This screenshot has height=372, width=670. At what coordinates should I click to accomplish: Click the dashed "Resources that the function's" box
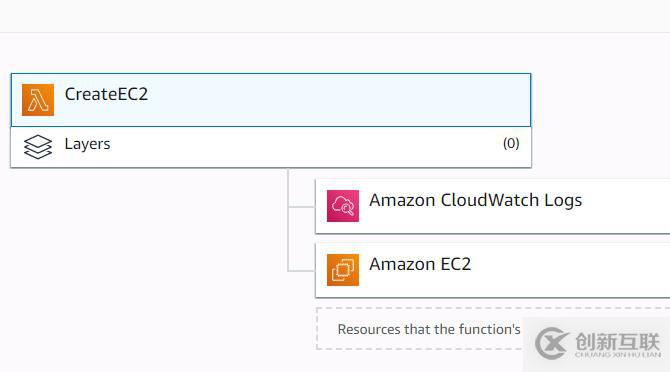(493, 328)
